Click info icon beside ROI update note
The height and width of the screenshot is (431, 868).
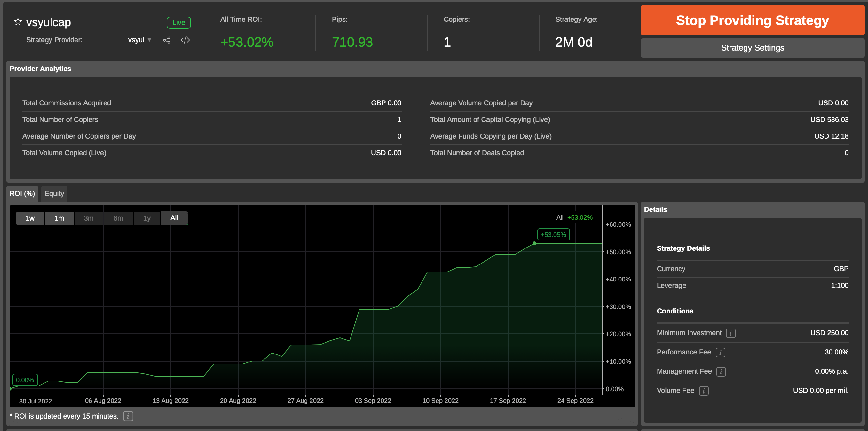128,416
